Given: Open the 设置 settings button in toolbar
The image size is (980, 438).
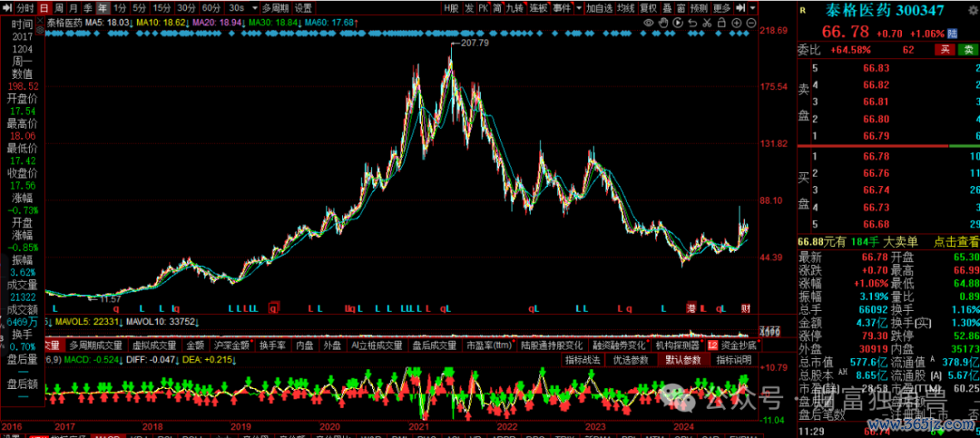Looking at the screenshot, I should pos(303,8).
